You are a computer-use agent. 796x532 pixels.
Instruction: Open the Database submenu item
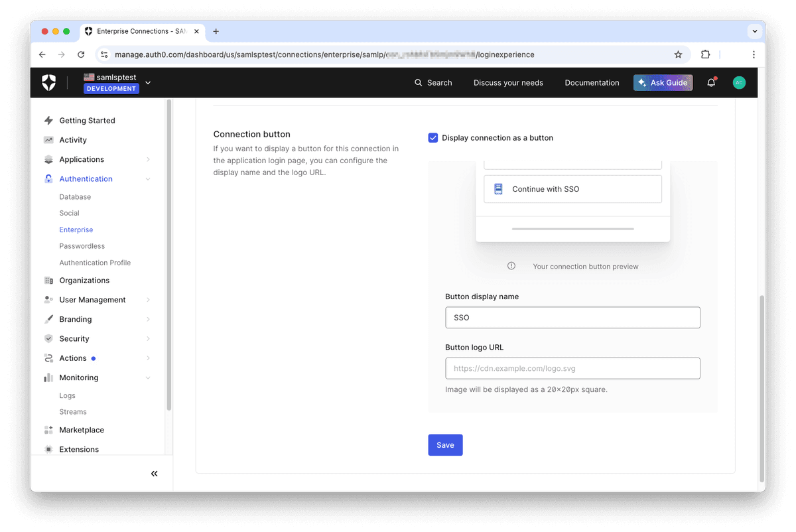[x=75, y=197]
